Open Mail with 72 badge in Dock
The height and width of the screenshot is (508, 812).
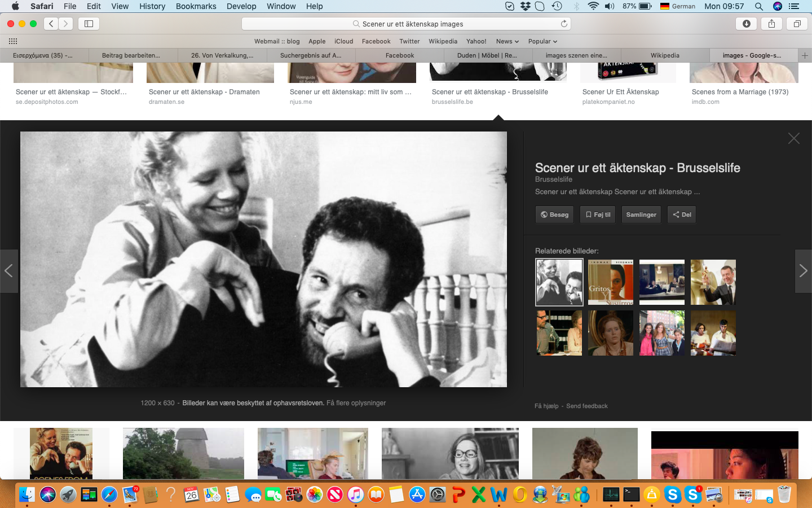(x=130, y=495)
